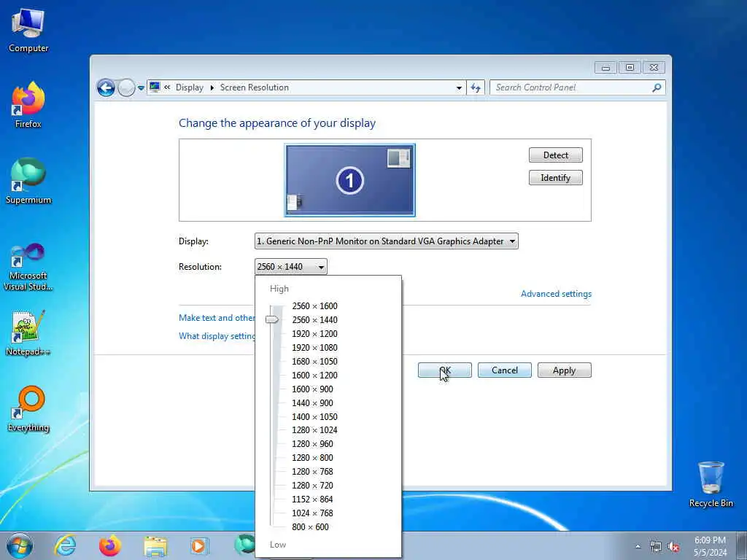Click the Control Panel icon in the address bar

point(155,87)
